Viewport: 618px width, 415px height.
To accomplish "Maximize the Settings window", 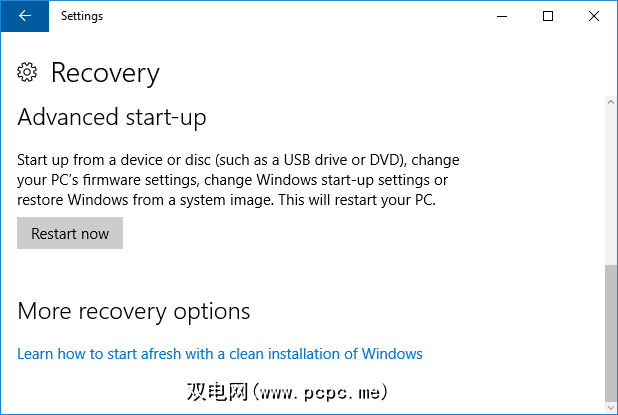I will tap(548, 16).
